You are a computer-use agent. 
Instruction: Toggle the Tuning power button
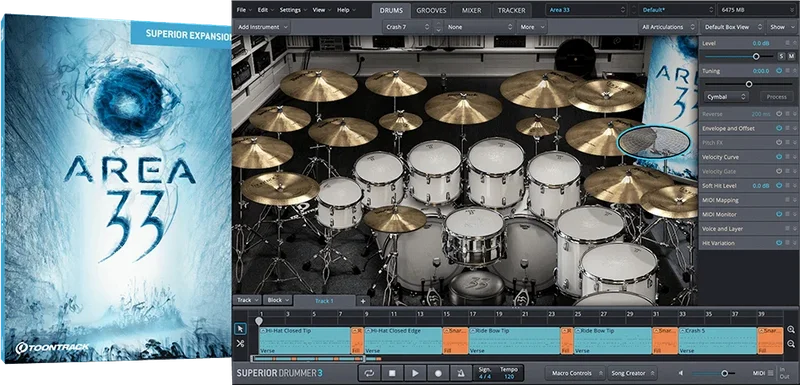tap(779, 71)
